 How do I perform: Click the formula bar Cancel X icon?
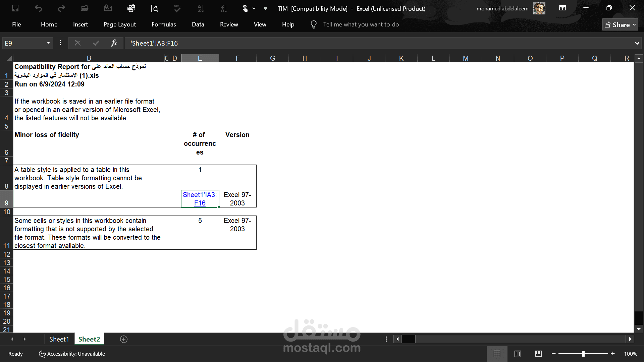coord(77,43)
